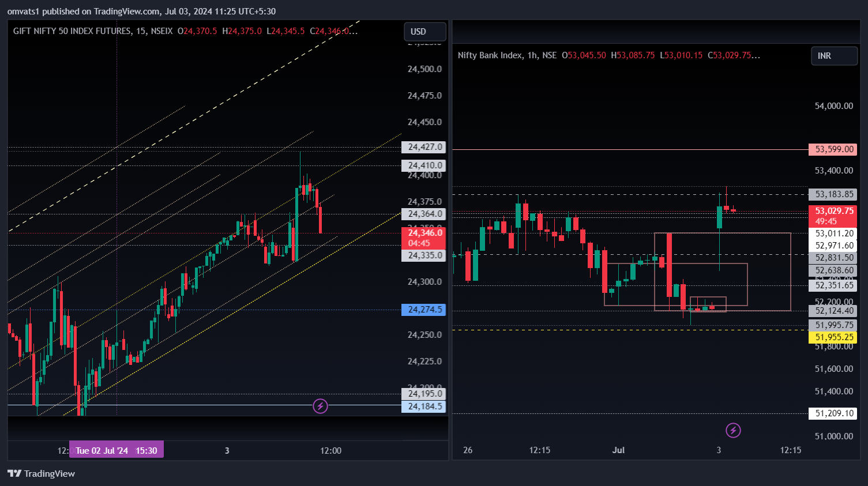Click the 24,335.0 price label
This screenshot has width=868, height=486.
pos(424,255)
